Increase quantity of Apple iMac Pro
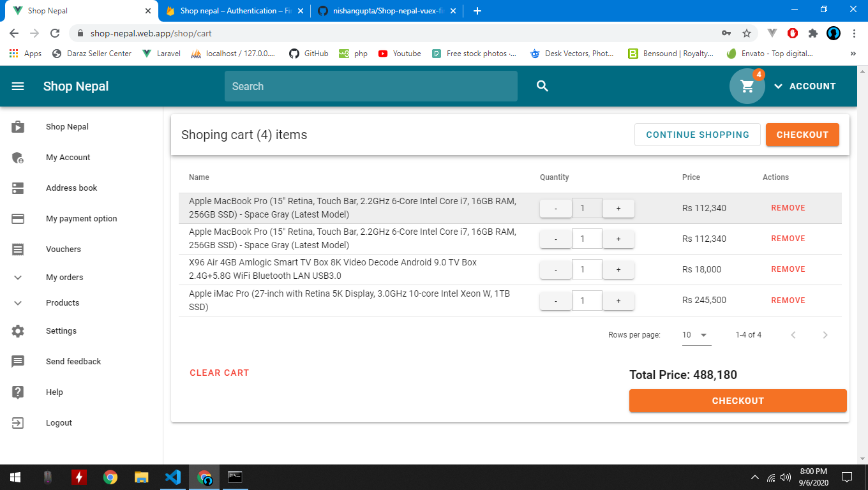868x490 pixels. 618,301
